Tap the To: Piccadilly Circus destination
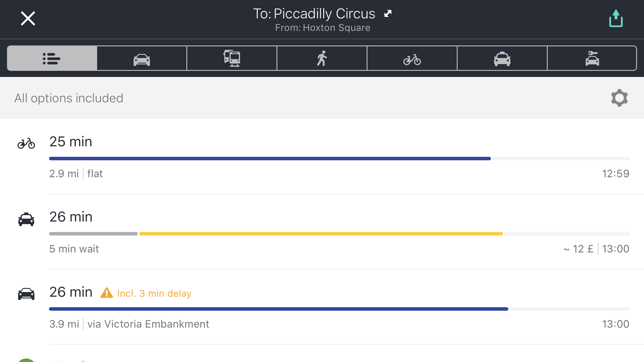Viewport: 644px width, 362px height. pyautogui.click(x=314, y=14)
